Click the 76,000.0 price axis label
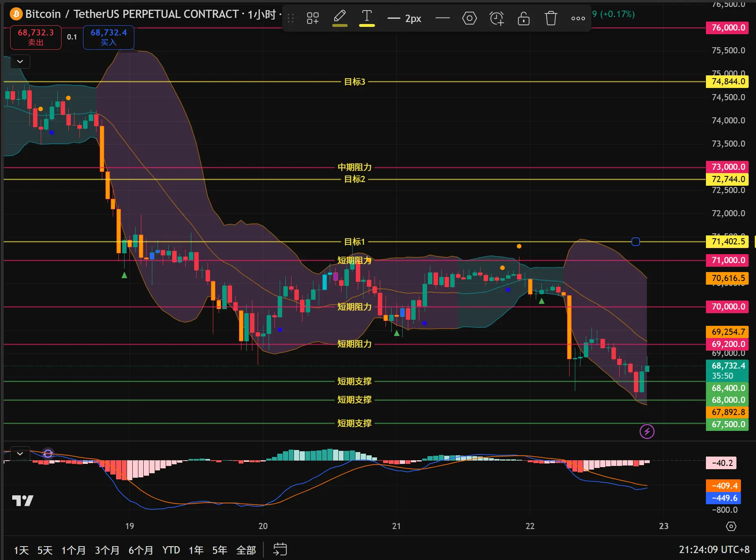The width and height of the screenshot is (756, 560). point(727,28)
